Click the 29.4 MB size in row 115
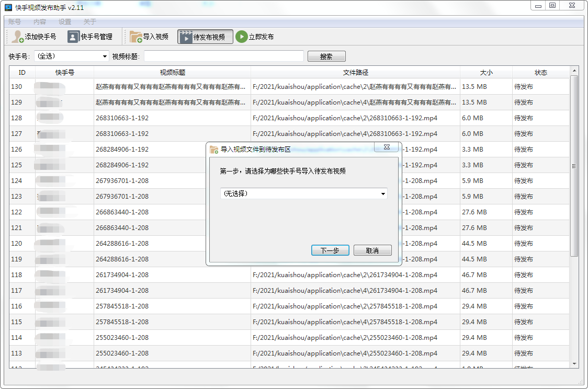 474,322
